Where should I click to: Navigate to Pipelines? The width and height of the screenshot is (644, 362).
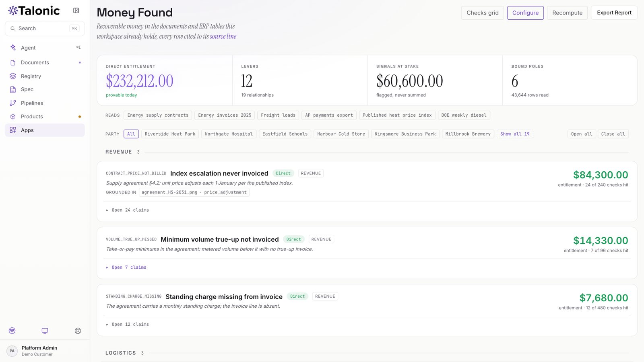pos(45,103)
